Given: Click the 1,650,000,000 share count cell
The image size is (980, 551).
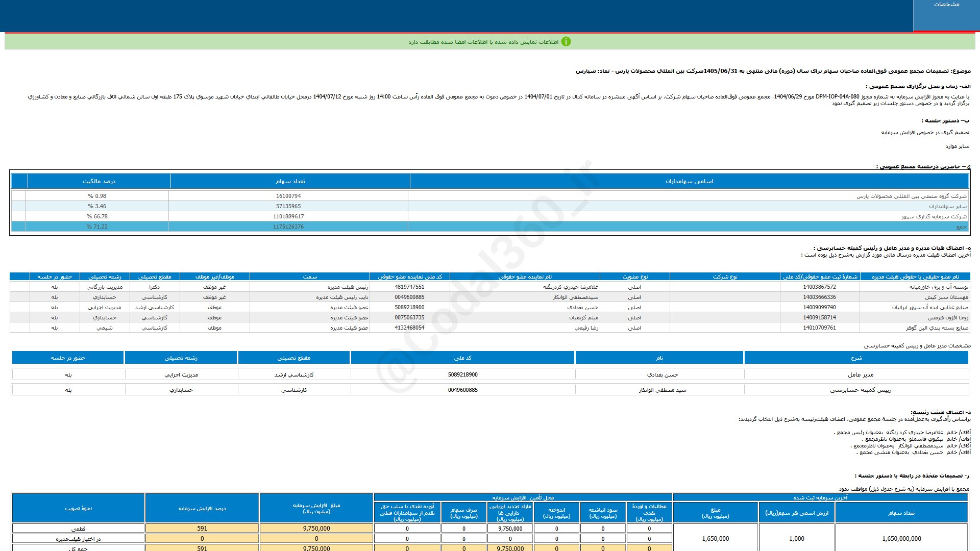Looking at the screenshot, I should pos(901,538).
